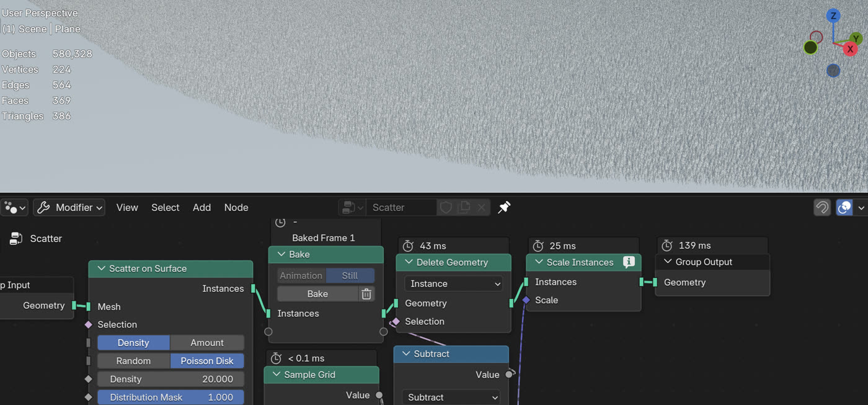This screenshot has width=868, height=405.
Task: Click the pin node tree icon
Action: 504,207
